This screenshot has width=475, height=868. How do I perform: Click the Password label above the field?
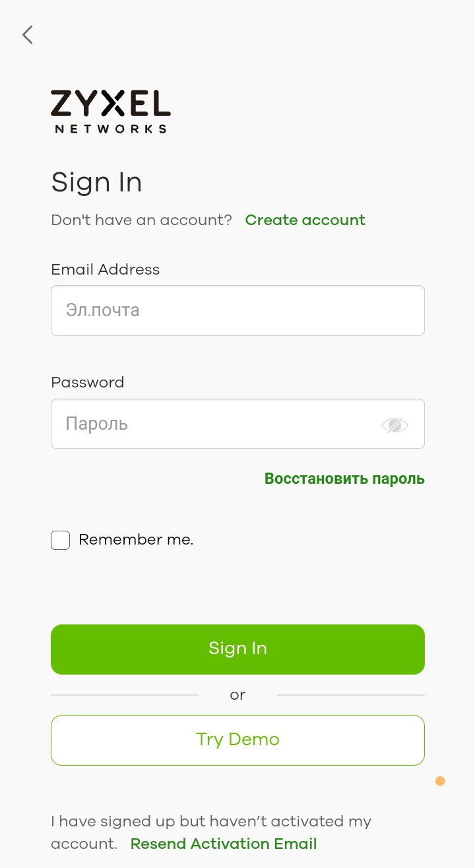click(88, 383)
